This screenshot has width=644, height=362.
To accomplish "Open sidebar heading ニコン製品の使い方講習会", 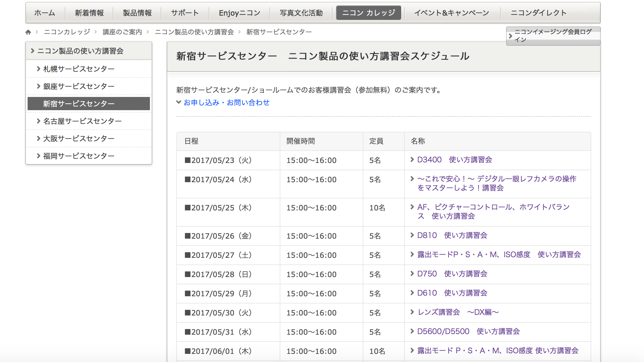I will (89, 51).
